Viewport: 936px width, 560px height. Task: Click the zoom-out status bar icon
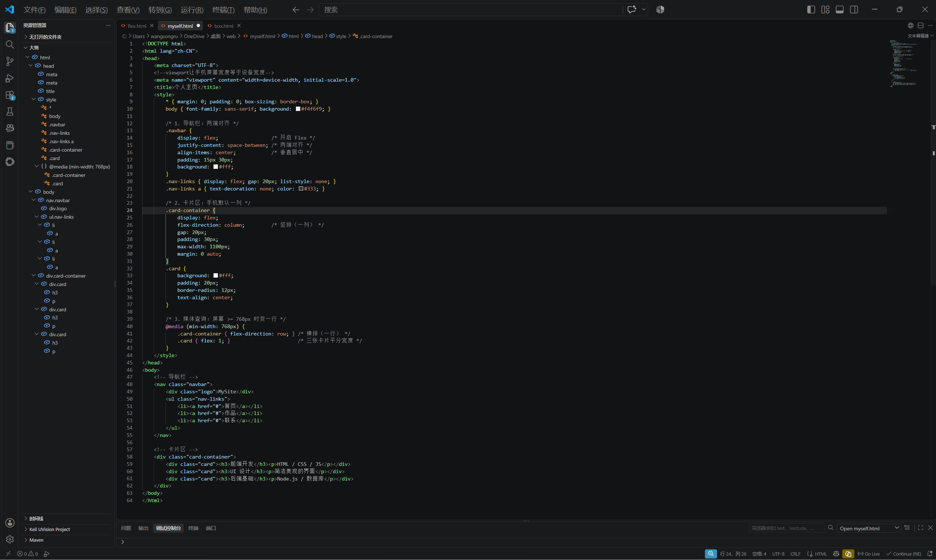(710, 553)
